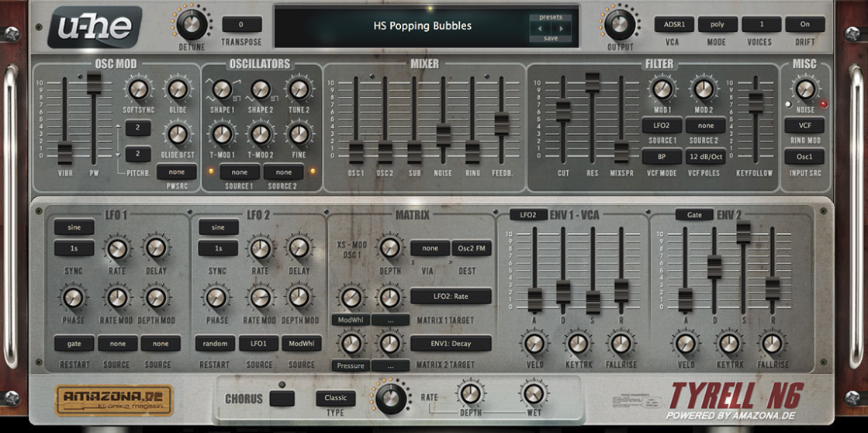The width and height of the screenshot is (868, 433).
Task: Click the Tune 2 knob
Action: (x=299, y=89)
